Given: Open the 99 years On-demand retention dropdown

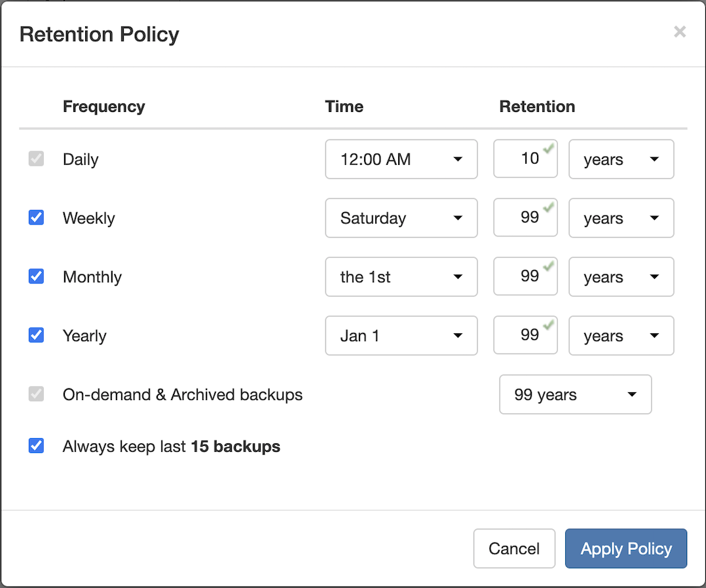Looking at the screenshot, I should point(575,394).
